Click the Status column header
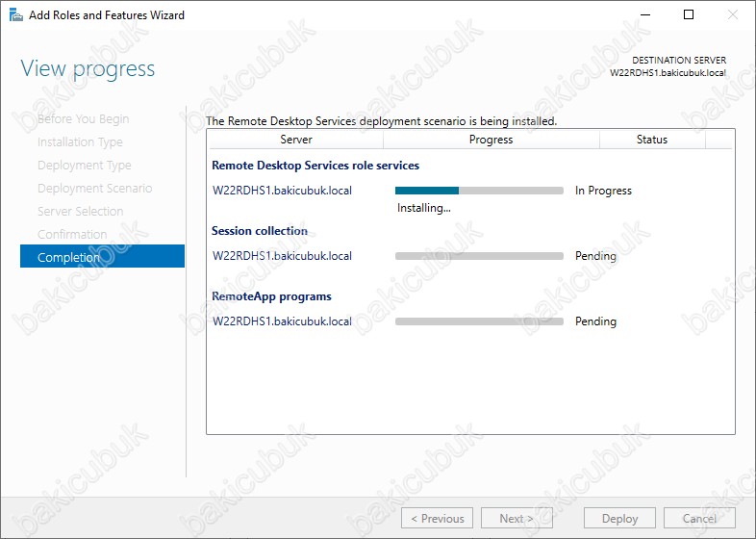 [652, 140]
